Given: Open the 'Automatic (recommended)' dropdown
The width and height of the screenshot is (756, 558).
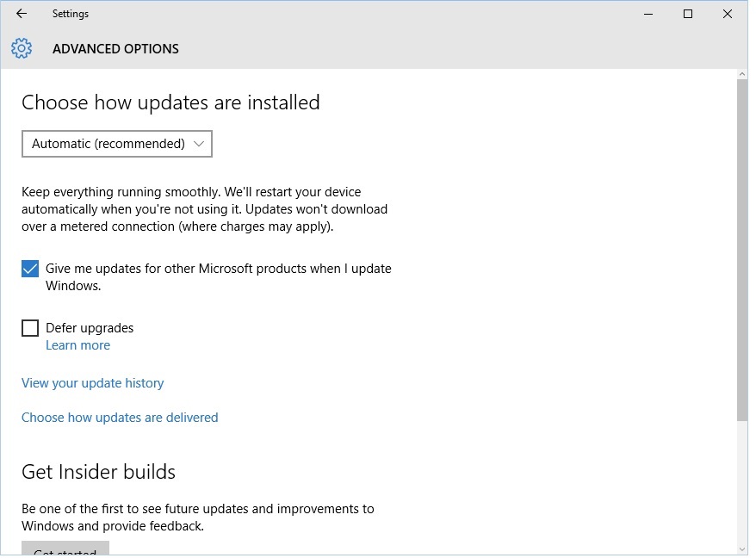Looking at the screenshot, I should point(116,144).
